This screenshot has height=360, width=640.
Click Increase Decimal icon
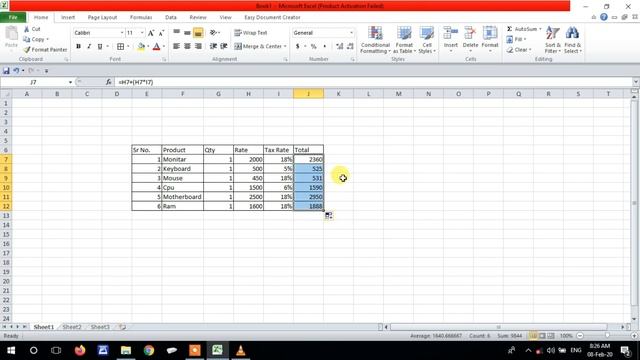(x=340, y=47)
